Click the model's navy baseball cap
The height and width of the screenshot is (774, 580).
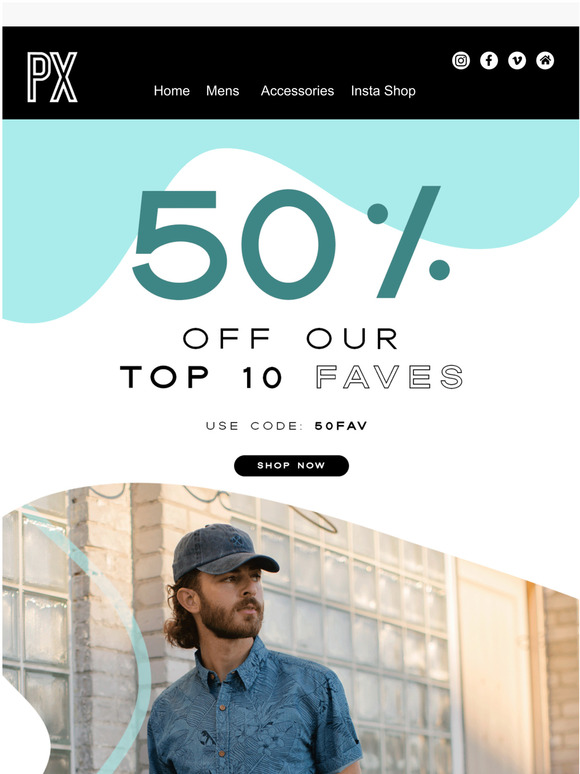point(222,550)
